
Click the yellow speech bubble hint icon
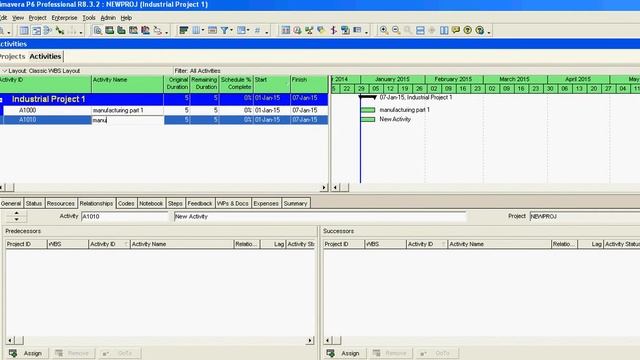(456, 30)
